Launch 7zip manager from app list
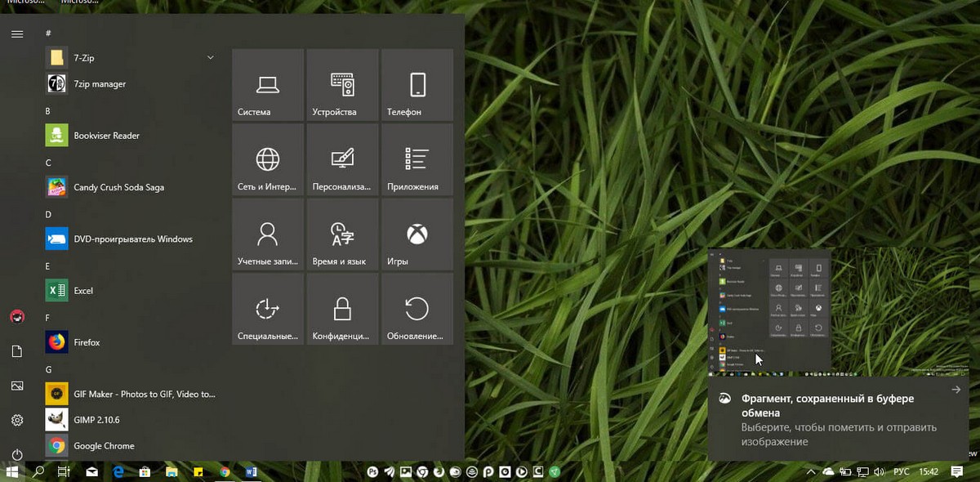Screen dimensions: 980x482 131,83
